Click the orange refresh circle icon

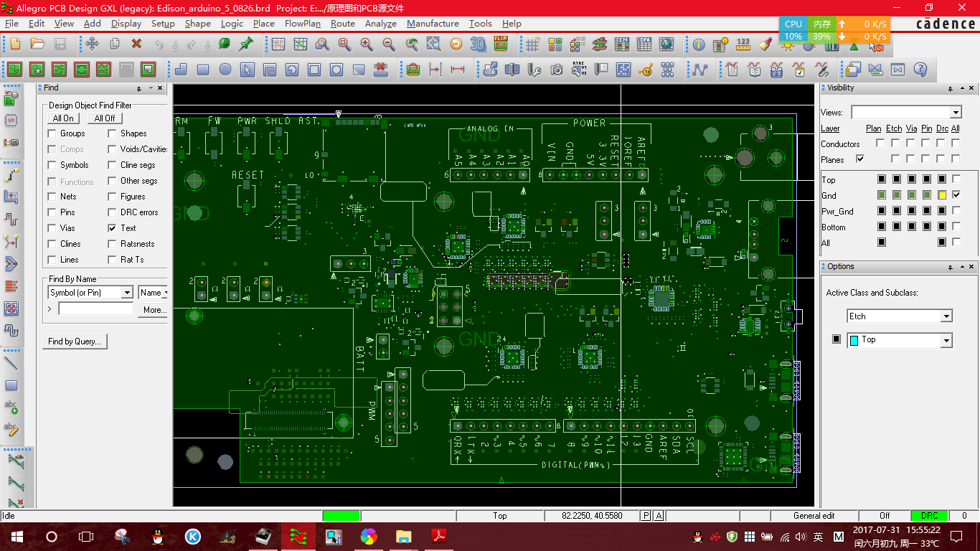456,44
